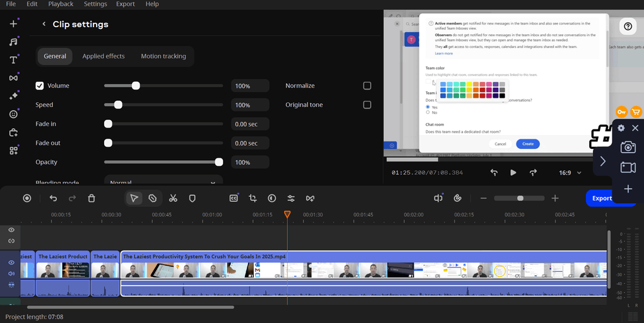Mute the video track audio speaker icon
Viewport: 644px width, 323px height.
(x=11, y=273)
